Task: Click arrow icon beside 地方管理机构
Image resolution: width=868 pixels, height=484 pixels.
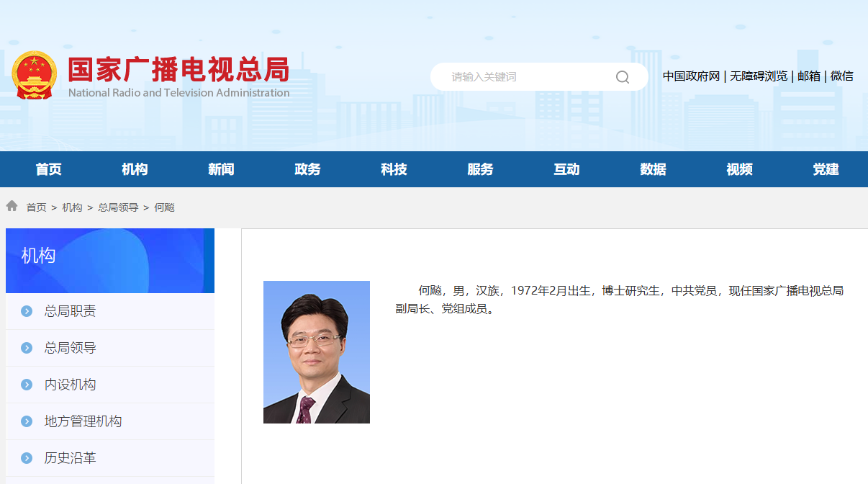Action: click(x=27, y=421)
